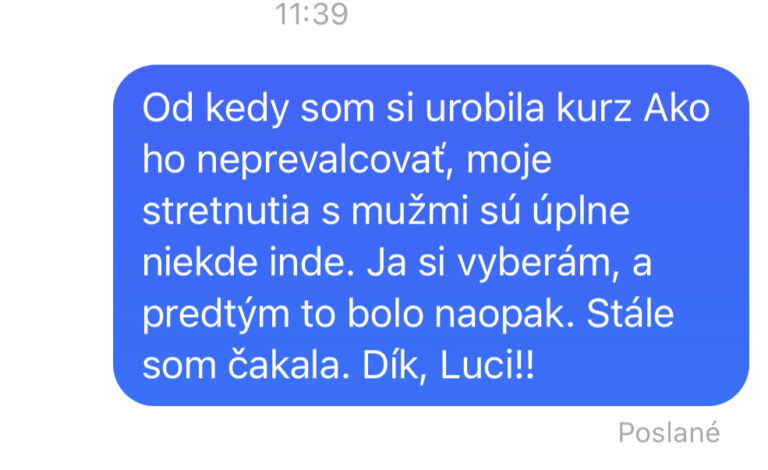768x470 pixels.
Task: Tap the word predtým in the fifth line
Action: coord(216,315)
